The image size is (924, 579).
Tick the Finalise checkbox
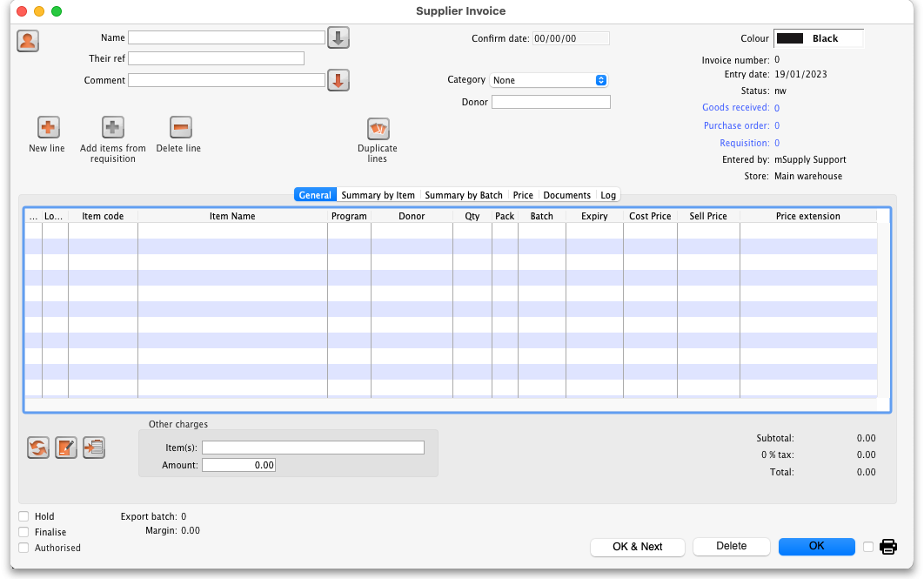tap(23, 532)
